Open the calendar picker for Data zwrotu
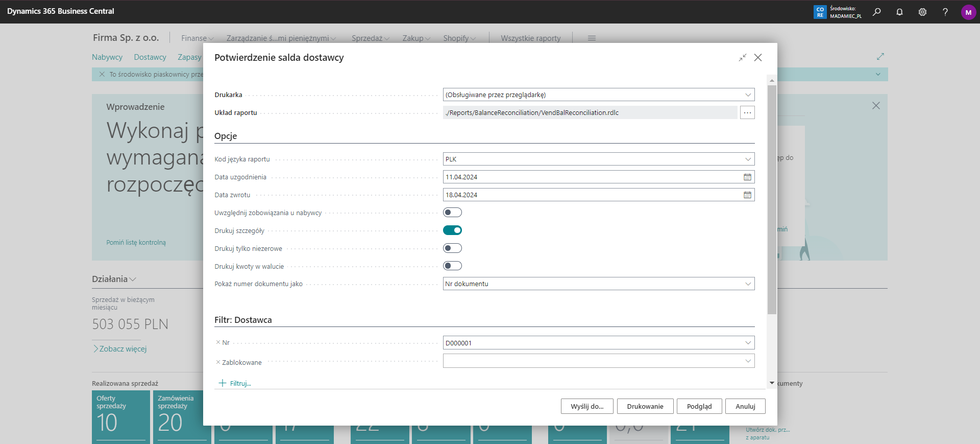 click(747, 195)
